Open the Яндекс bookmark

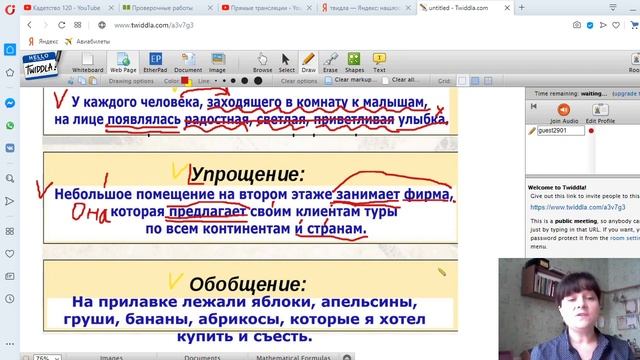(x=44, y=41)
